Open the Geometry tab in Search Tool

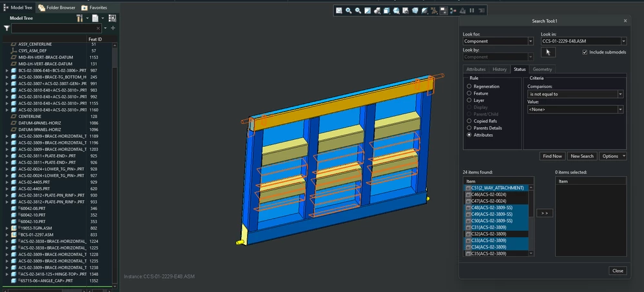click(542, 70)
